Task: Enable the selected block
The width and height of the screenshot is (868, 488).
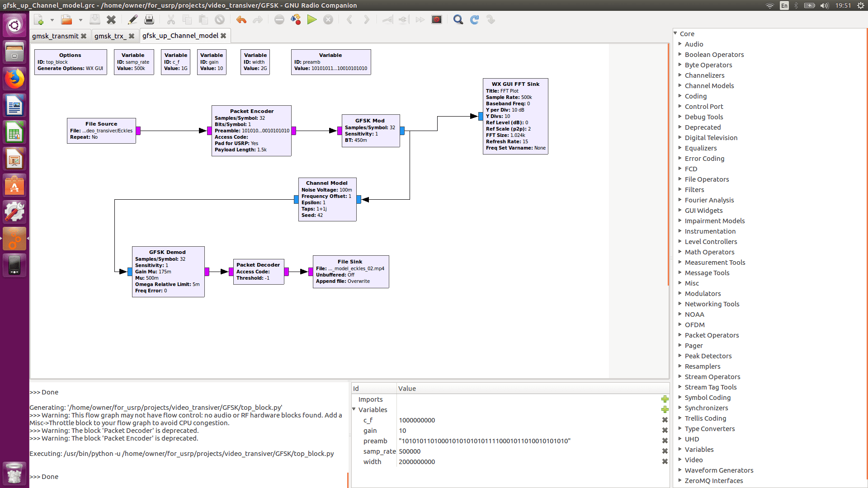Action: click(x=387, y=20)
